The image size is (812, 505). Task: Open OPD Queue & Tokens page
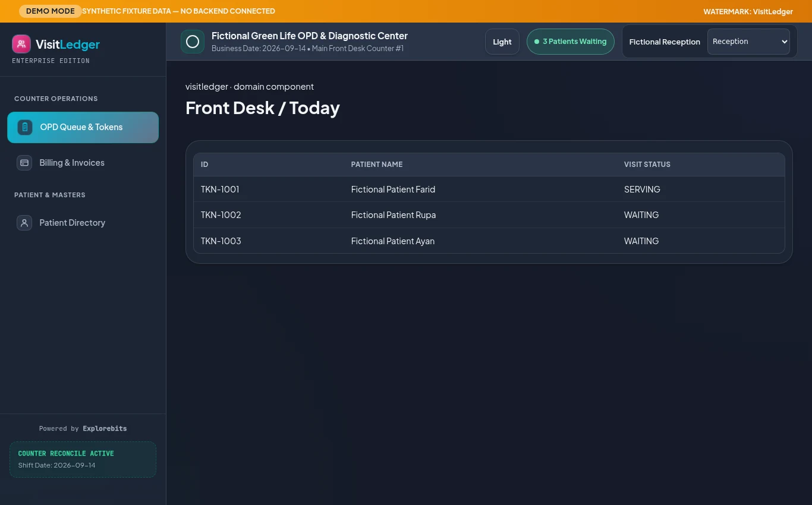point(83,127)
